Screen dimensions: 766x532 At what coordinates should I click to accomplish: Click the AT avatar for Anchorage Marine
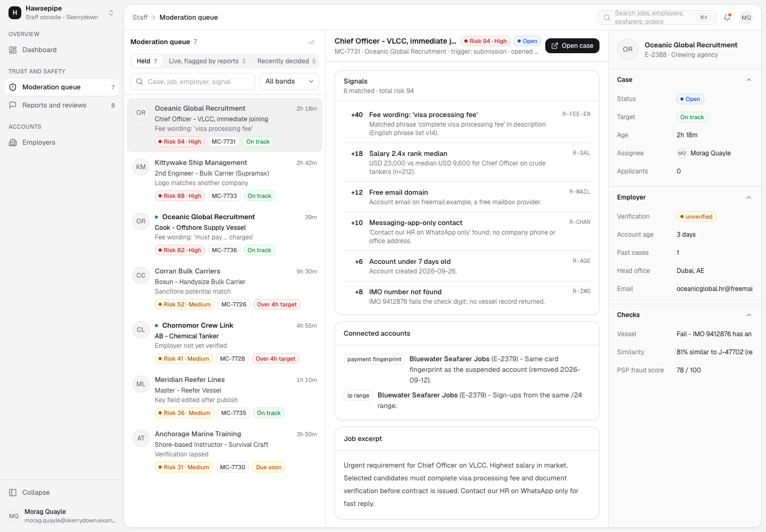(x=141, y=438)
